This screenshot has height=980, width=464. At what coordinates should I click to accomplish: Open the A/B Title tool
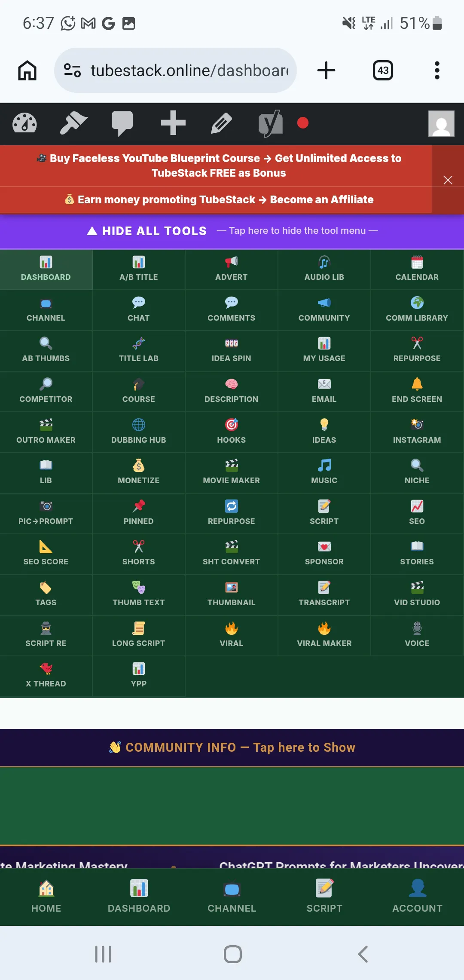click(139, 269)
